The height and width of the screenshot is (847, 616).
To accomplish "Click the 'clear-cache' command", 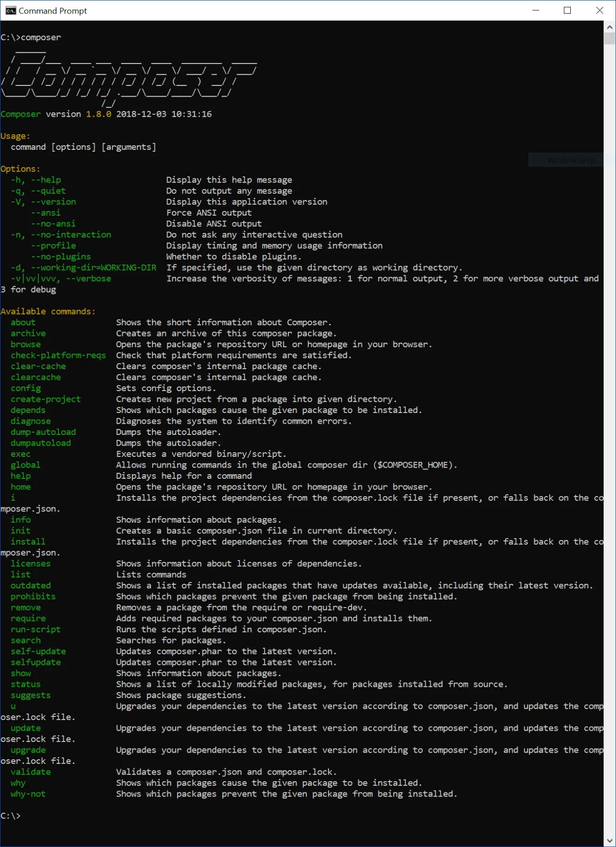I will pos(38,366).
